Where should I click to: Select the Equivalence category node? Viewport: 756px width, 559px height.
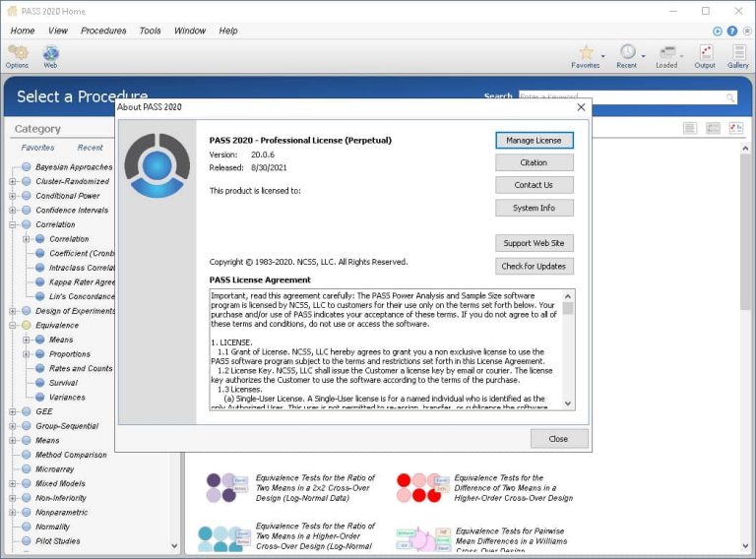56,326
